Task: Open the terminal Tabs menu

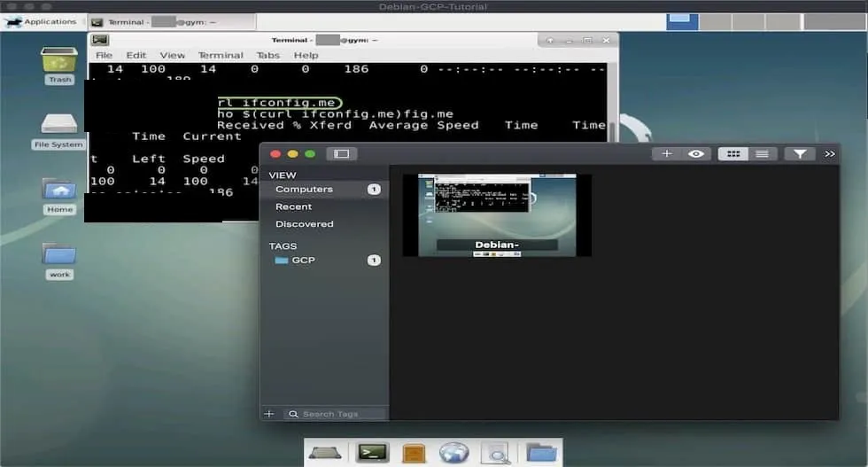Action: click(267, 56)
